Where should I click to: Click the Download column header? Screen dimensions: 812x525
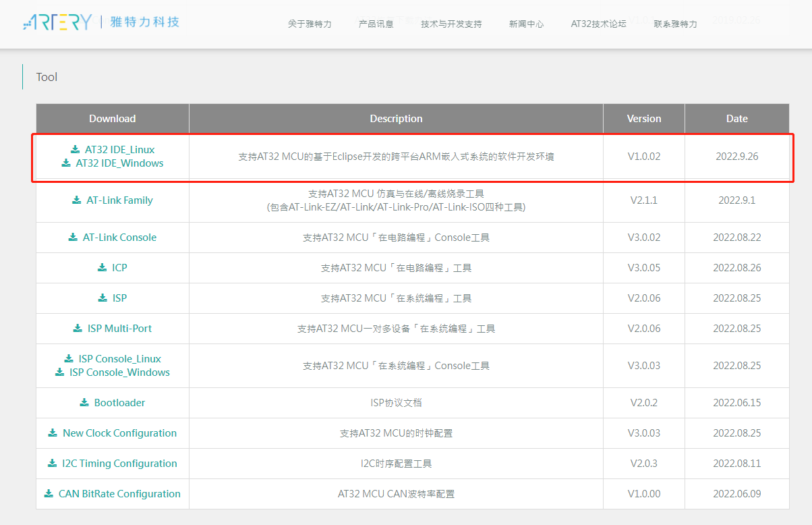113,118
